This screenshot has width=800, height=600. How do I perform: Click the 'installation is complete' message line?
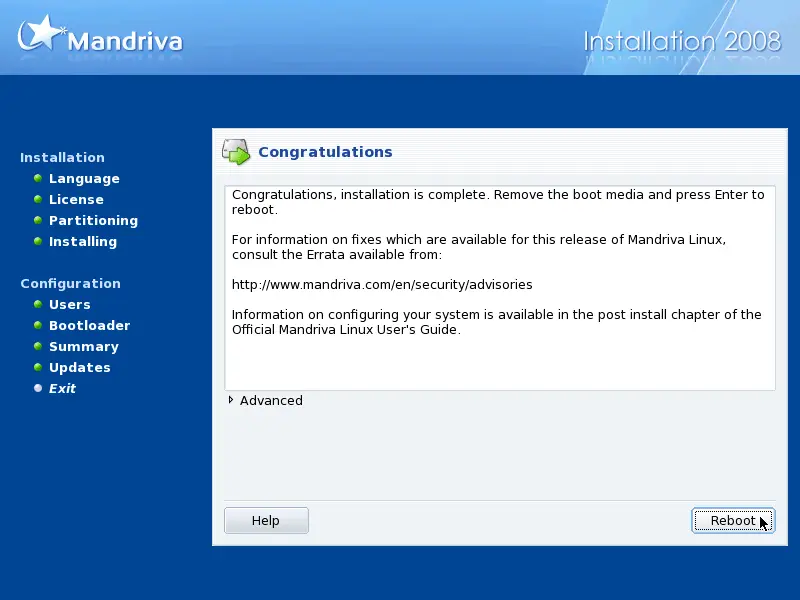coord(498,202)
